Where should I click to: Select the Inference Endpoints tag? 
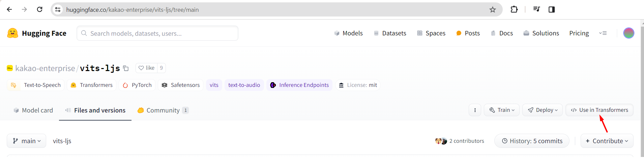(x=299, y=85)
